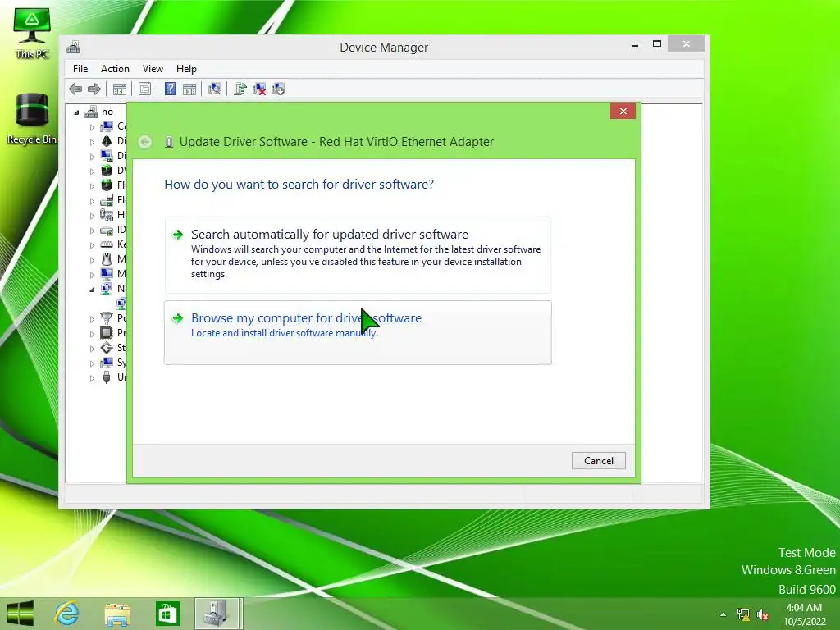
Task: Select the Human Interface Devices icon in tree
Action: tap(107, 215)
